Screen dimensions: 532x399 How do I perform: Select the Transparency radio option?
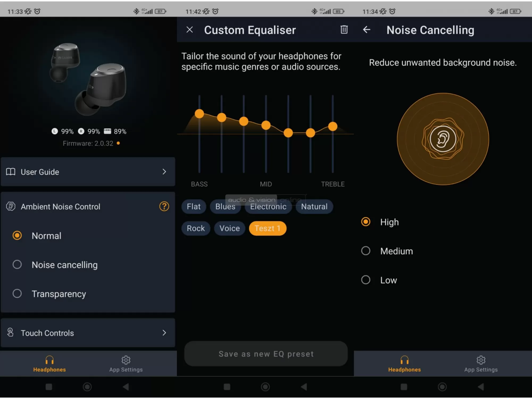[17, 293]
